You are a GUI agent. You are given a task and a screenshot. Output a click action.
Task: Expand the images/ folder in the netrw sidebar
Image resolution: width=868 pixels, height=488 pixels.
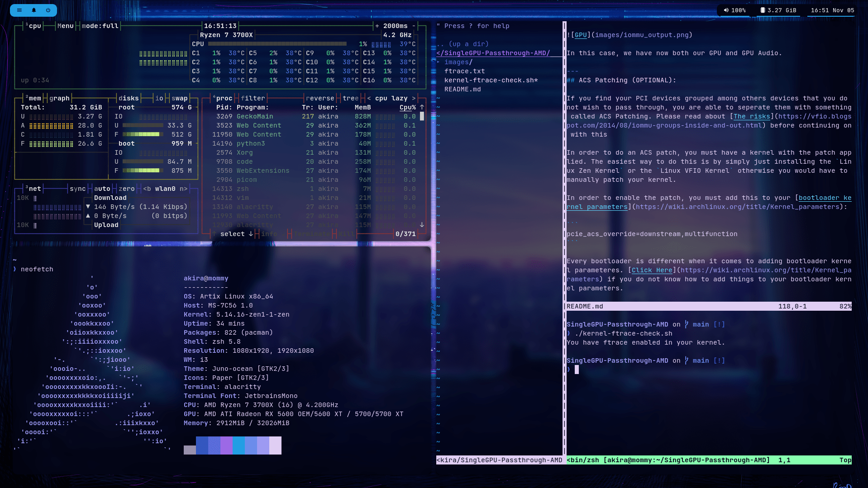(458, 62)
